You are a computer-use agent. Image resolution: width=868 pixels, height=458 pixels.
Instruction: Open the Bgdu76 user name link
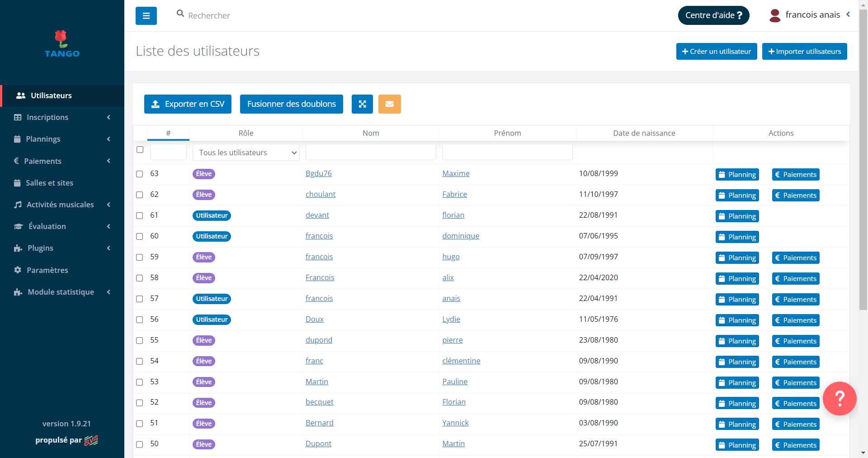(x=318, y=173)
